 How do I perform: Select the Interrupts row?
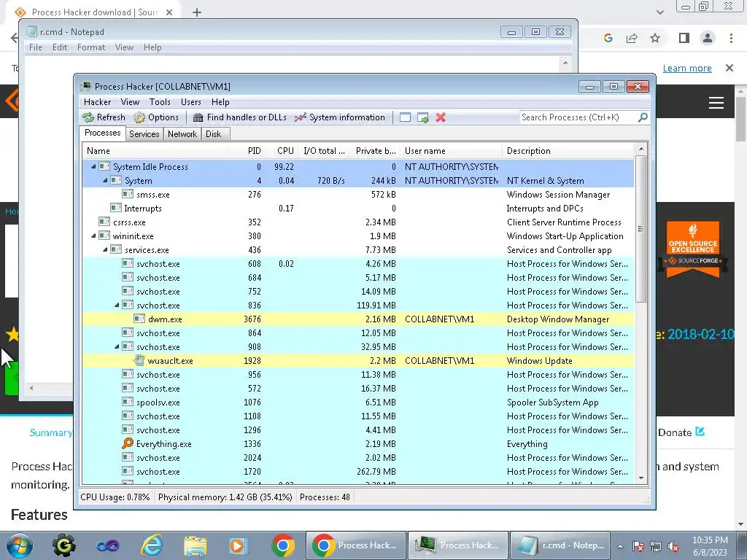click(x=357, y=208)
